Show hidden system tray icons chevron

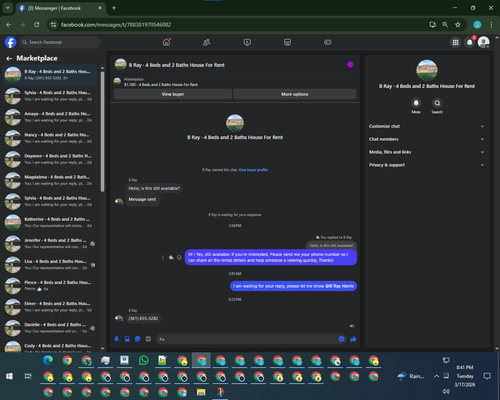coord(436,376)
